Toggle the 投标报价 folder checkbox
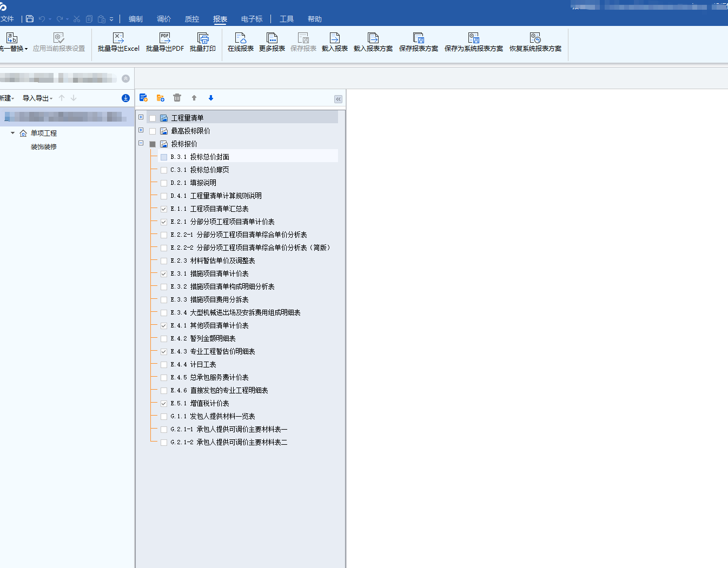 (153, 144)
